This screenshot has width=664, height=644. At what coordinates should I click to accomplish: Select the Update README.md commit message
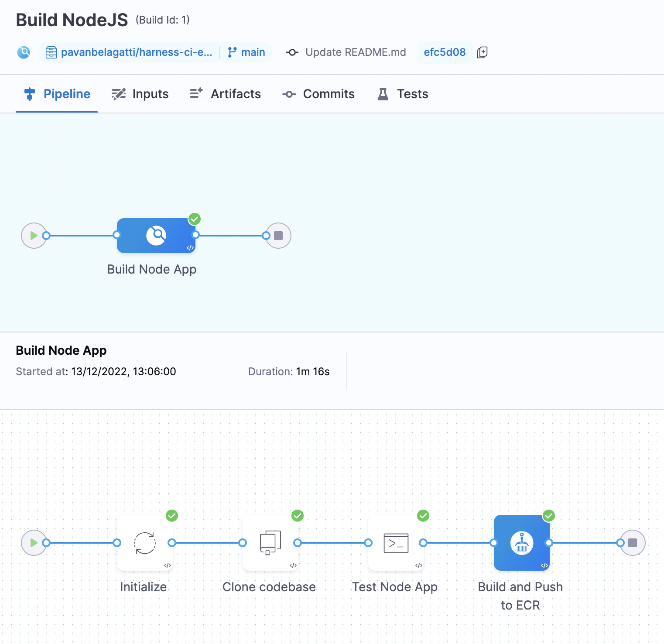click(356, 52)
